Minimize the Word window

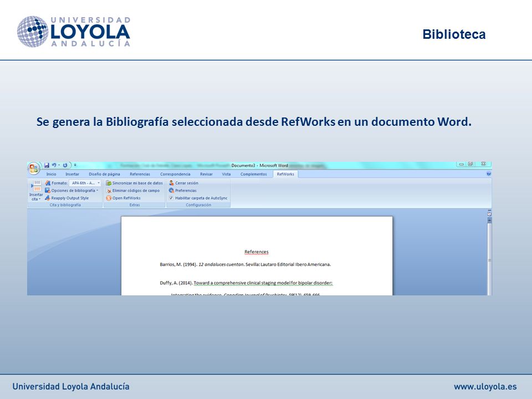462,164
